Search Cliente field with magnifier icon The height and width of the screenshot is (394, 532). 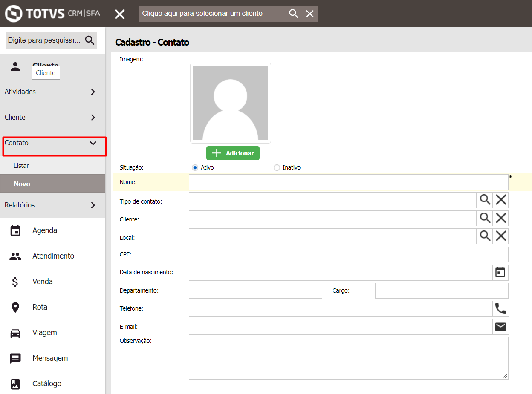(x=485, y=218)
